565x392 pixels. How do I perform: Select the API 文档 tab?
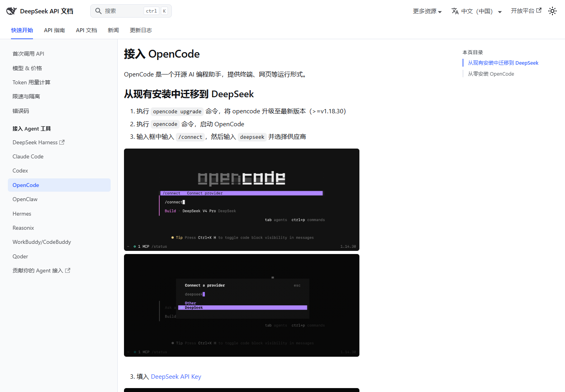[86, 30]
